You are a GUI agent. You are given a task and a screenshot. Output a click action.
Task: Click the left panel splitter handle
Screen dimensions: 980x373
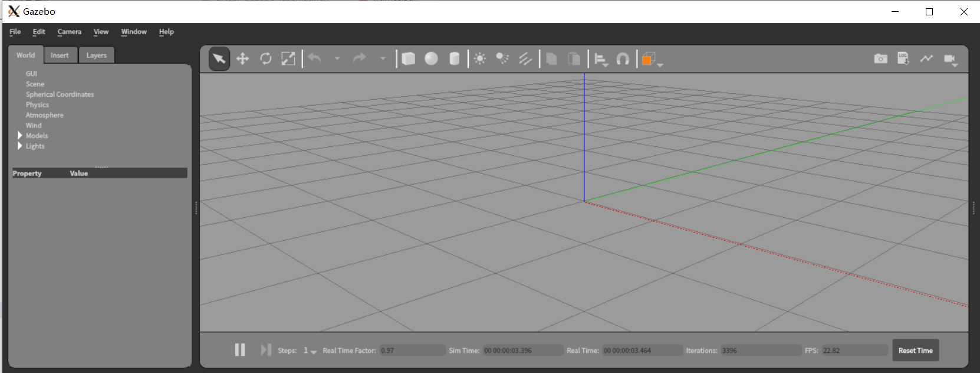tap(196, 208)
